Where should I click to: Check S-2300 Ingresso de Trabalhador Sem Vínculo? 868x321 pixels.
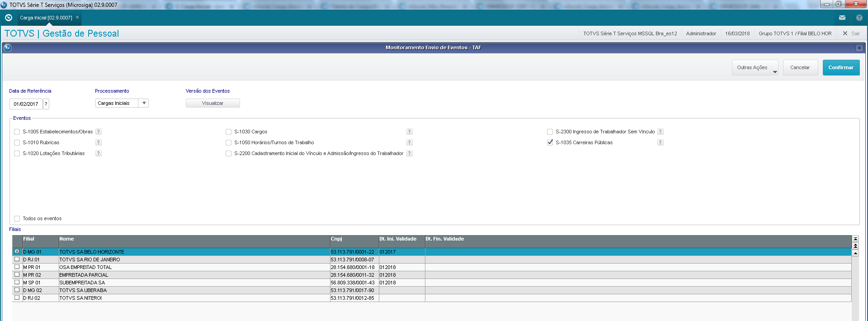click(x=550, y=132)
